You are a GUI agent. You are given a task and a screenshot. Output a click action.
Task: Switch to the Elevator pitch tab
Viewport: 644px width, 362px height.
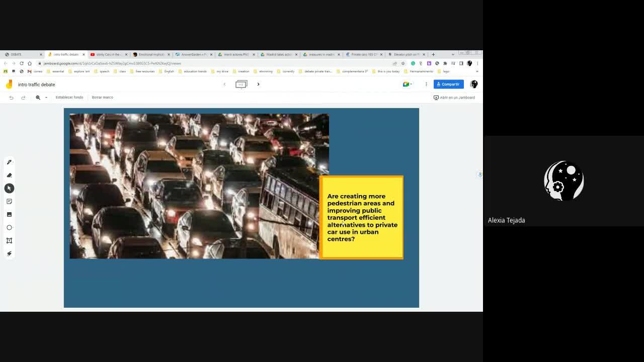point(406,54)
